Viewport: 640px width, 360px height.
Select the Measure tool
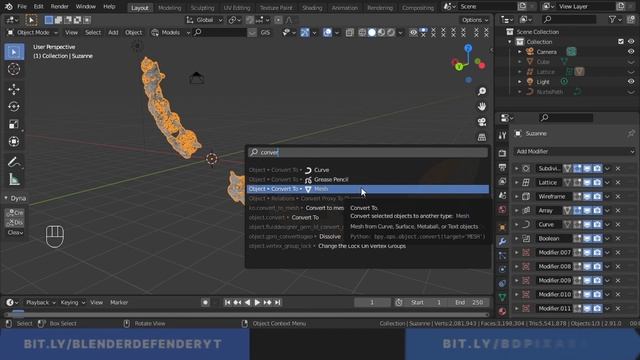14,179
